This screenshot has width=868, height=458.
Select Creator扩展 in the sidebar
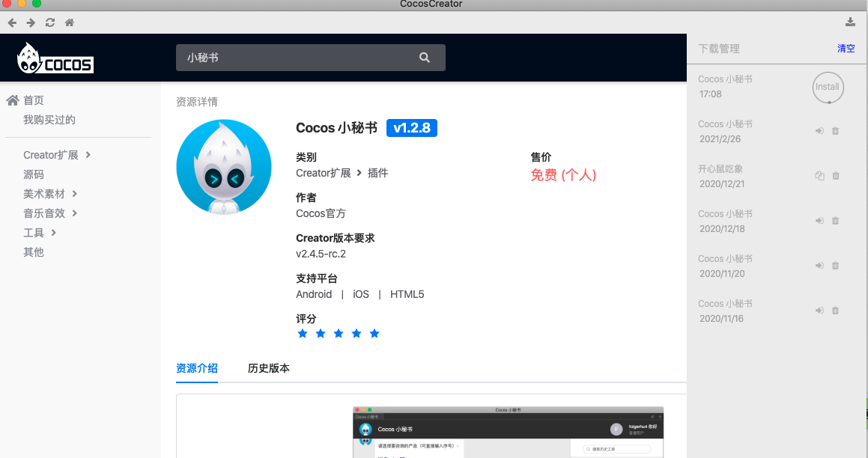point(51,155)
